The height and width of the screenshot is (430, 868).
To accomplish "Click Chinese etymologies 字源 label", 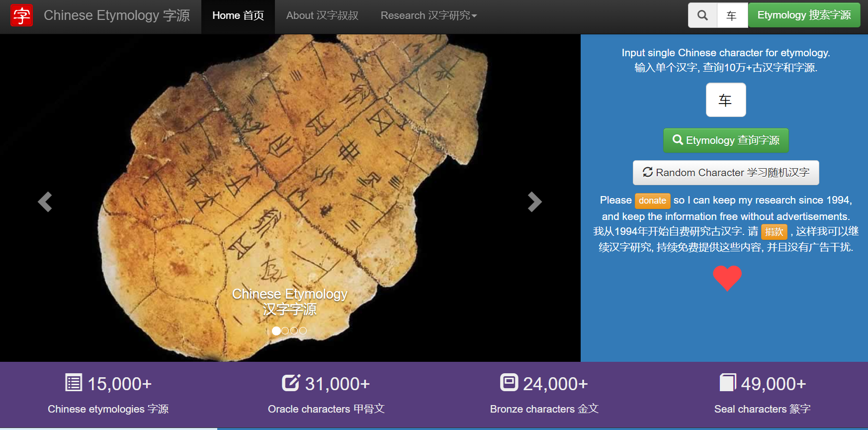I will coord(108,409).
